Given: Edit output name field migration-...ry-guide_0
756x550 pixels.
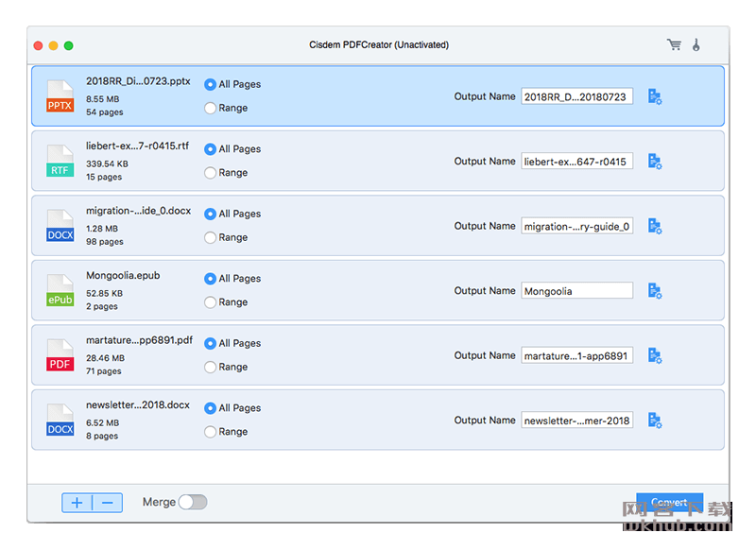Looking at the screenshot, I should [576, 226].
